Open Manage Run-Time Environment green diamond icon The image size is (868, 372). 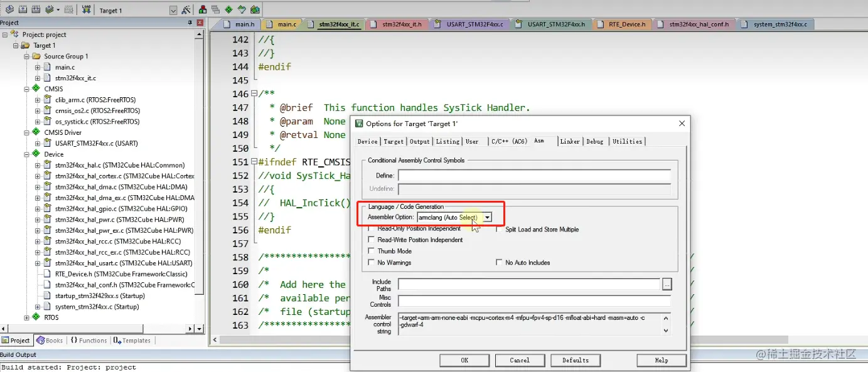tap(228, 10)
